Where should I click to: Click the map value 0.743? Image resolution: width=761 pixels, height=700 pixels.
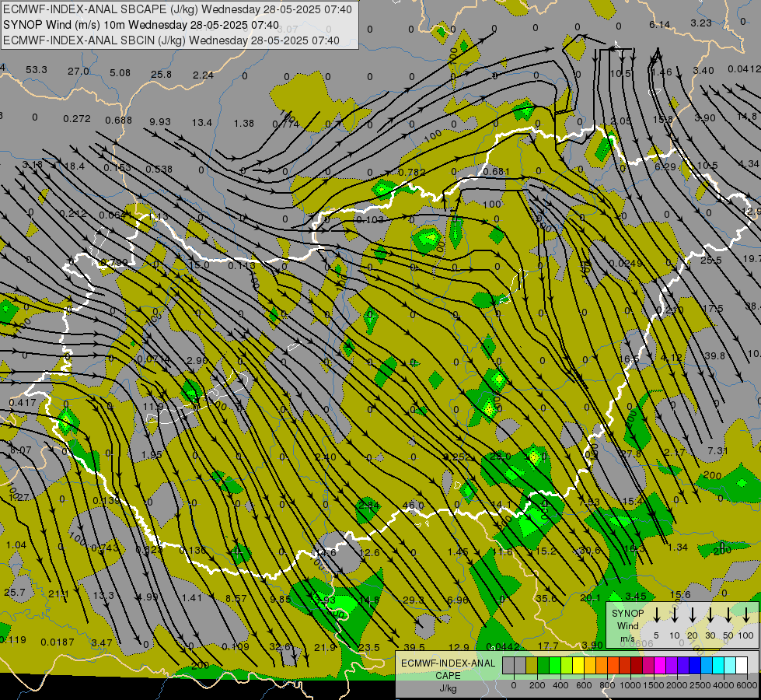coord(105,548)
